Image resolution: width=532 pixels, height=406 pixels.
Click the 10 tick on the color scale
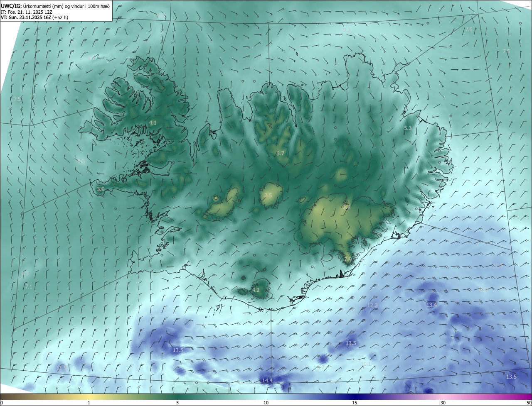pyautogui.click(x=266, y=403)
